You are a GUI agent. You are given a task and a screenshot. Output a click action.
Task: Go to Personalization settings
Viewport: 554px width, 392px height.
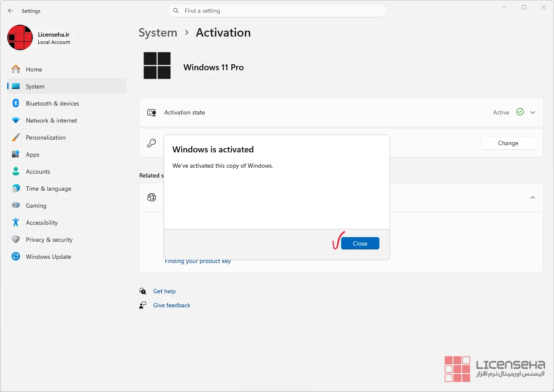click(67, 137)
